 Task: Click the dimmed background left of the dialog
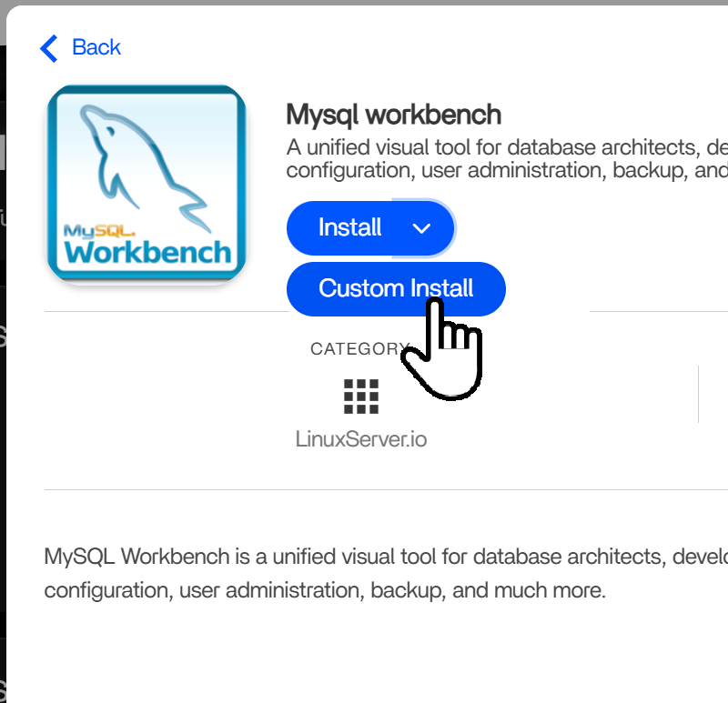pos(3,364)
